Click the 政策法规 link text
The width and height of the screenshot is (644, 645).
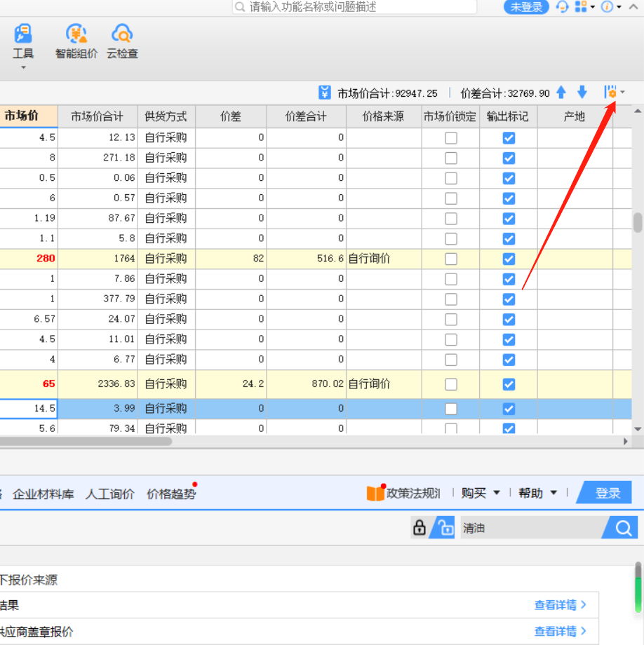click(x=414, y=493)
